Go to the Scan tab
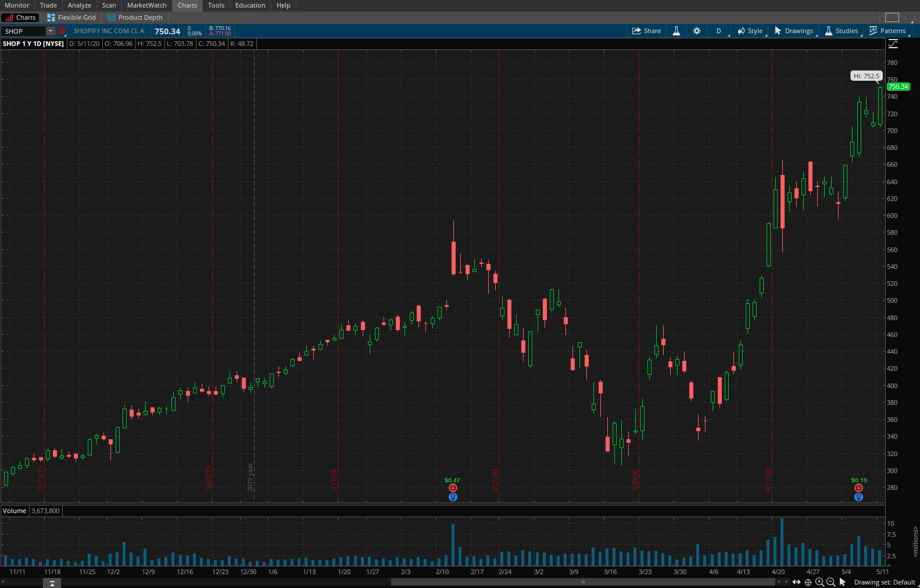Image resolution: width=920 pixels, height=588 pixels. [x=109, y=5]
